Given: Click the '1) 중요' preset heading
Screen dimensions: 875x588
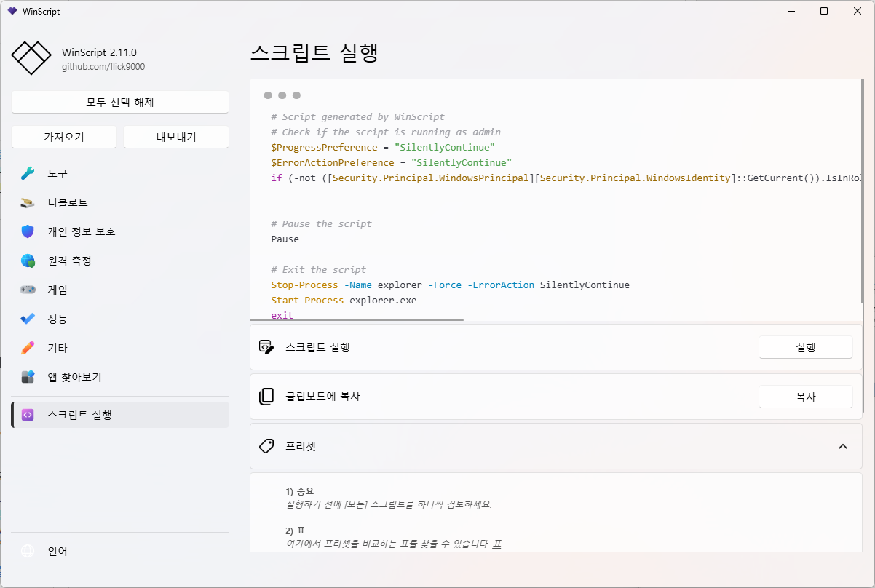Looking at the screenshot, I should [299, 491].
